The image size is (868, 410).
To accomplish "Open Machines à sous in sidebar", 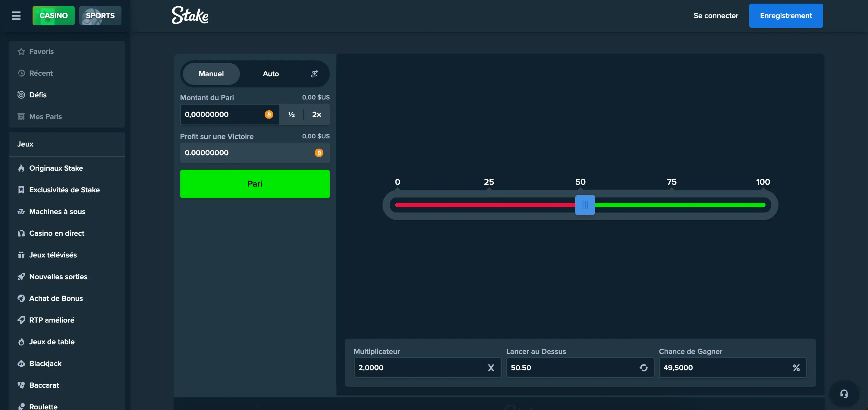I will pos(57,212).
